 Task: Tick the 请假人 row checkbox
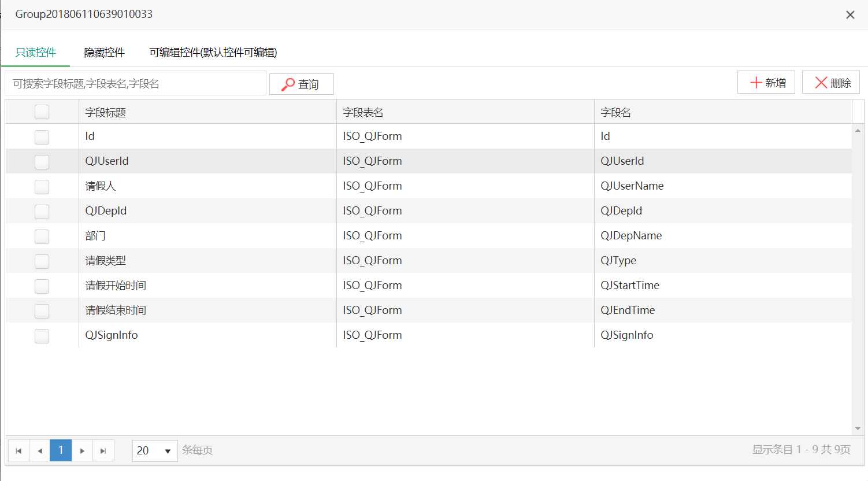click(42, 186)
